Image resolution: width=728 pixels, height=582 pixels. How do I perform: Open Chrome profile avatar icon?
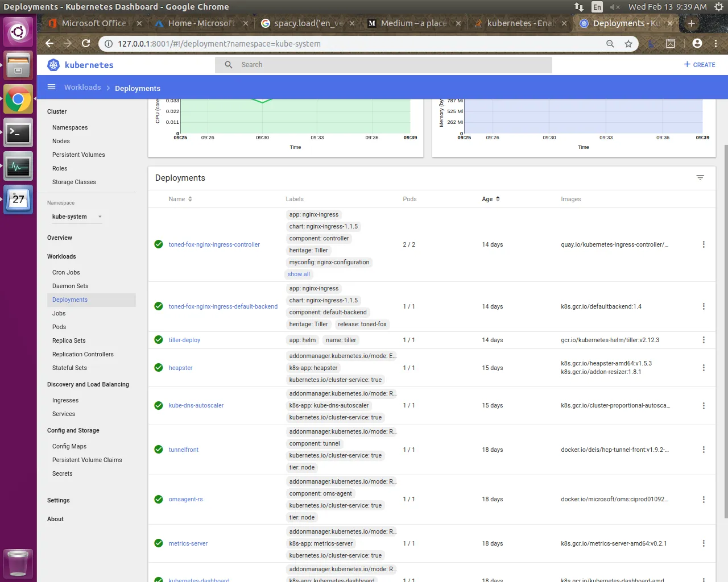point(697,43)
